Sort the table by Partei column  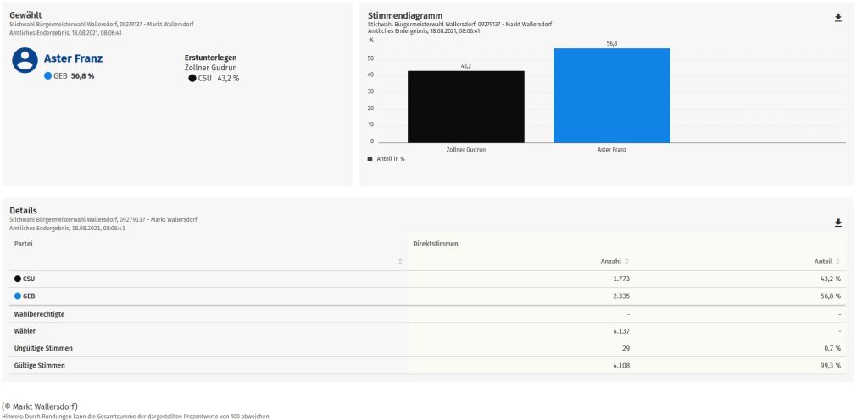tap(400, 262)
